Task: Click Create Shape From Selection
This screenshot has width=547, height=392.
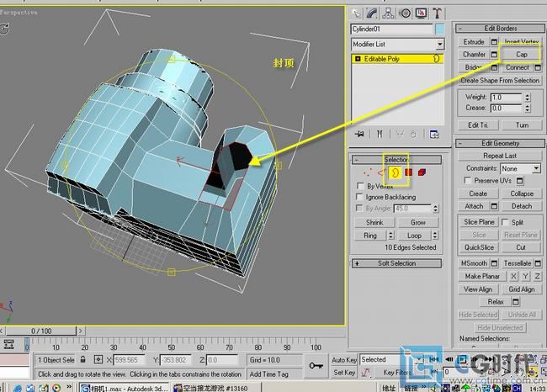Action: pos(500,81)
